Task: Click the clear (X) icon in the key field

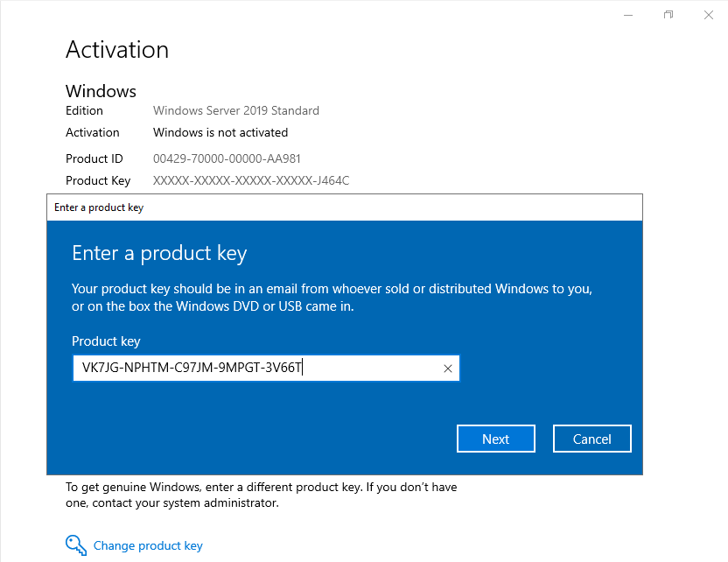Action: tap(447, 368)
